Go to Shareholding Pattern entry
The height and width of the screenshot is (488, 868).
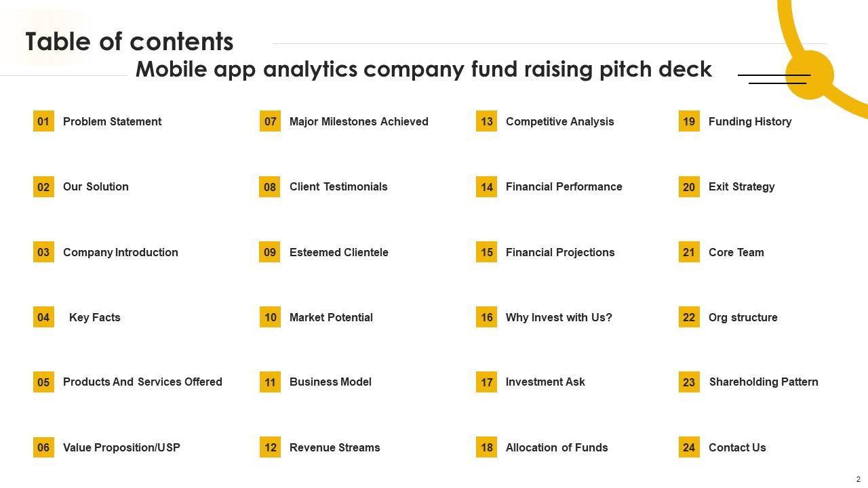pyautogui.click(x=764, y=382)
